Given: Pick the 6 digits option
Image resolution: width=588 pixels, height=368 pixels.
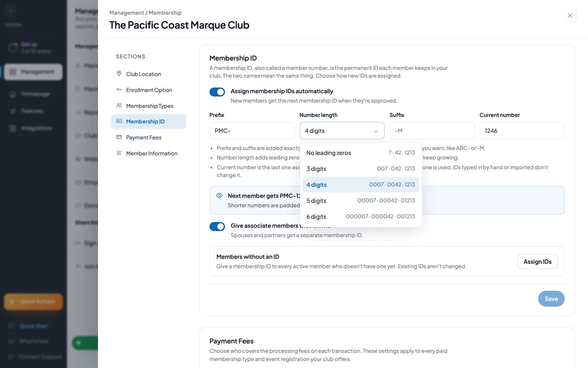Looking at the screenshot, I should pyautogui.click(x=361, y=217).
